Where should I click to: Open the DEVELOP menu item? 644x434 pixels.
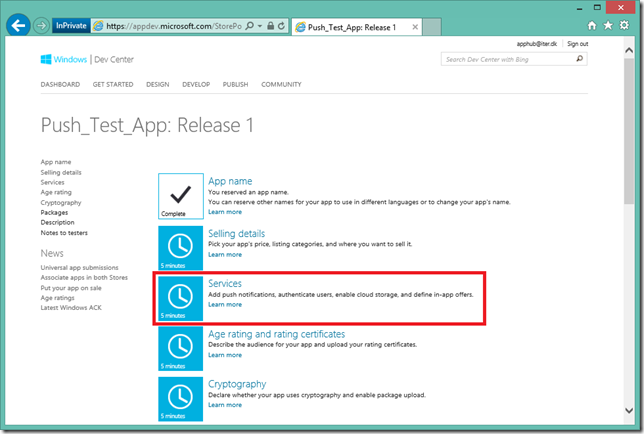click(x=196, y=85)
